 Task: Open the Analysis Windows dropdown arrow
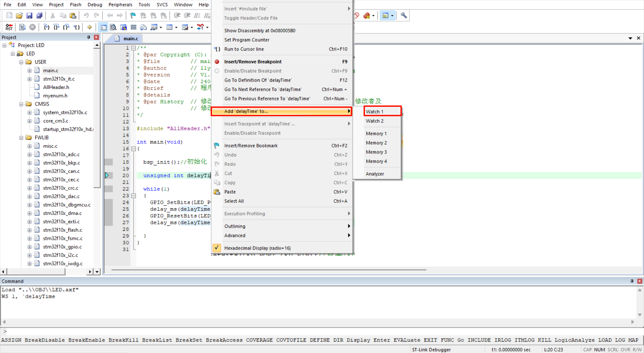point(207,28)
